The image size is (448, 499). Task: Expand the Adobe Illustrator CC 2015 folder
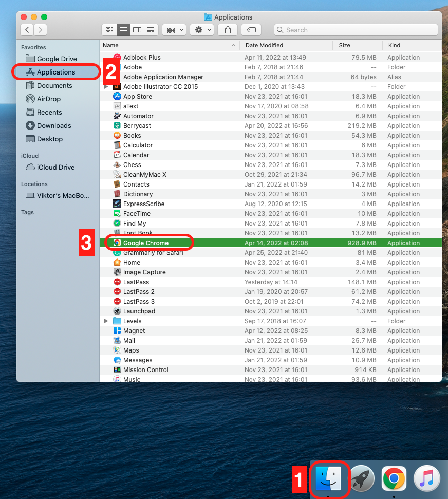[106, 87]
